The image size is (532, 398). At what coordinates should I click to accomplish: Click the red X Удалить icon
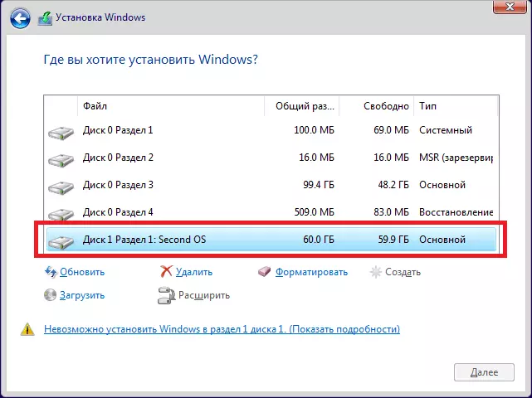coord(166,272)
